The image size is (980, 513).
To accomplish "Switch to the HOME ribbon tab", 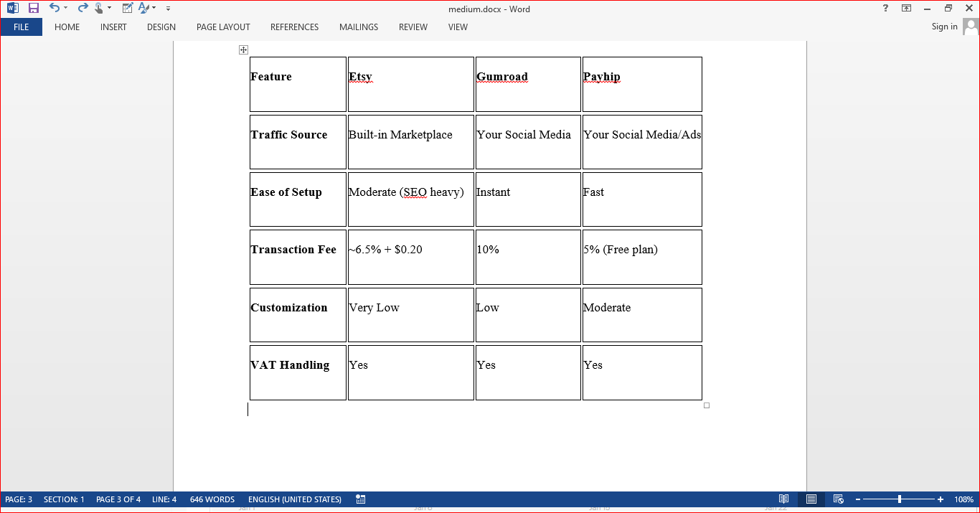I will [x=67, y=27].
